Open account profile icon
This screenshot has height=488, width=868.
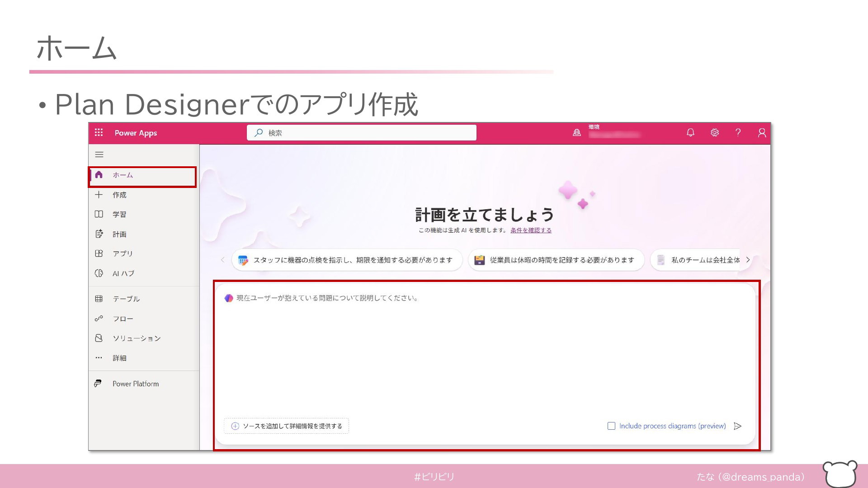pos(762,132)
